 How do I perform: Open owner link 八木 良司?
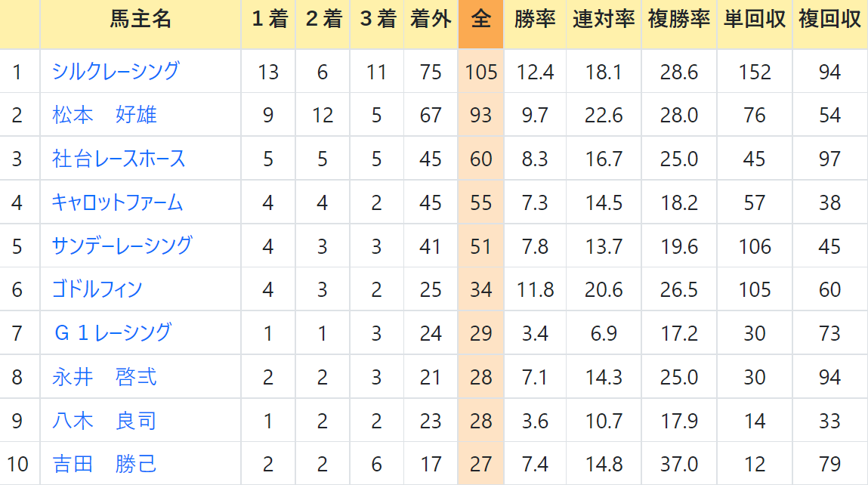point(104,420)
